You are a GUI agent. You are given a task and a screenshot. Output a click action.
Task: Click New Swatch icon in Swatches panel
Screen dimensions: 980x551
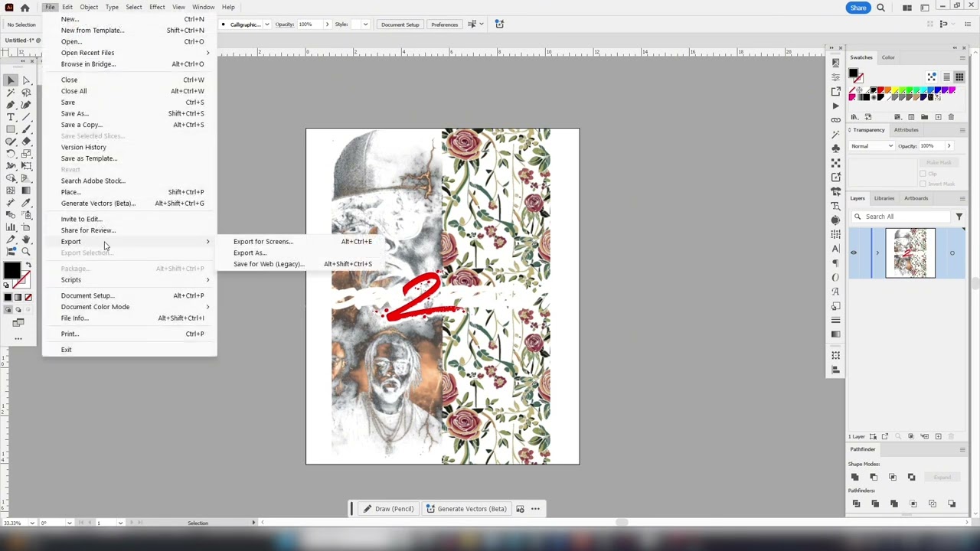click(939, 117)
